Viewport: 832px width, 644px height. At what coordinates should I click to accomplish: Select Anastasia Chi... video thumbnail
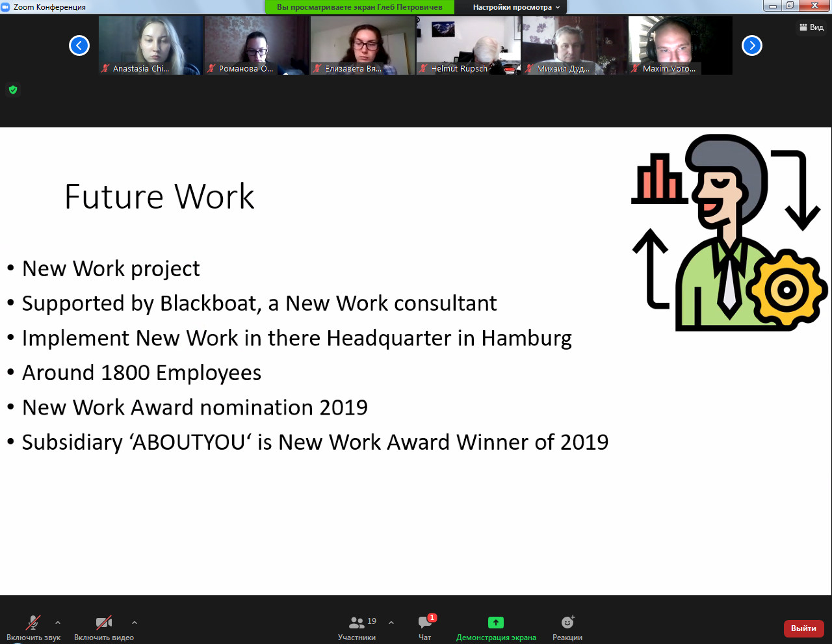(x=151, y=45)
